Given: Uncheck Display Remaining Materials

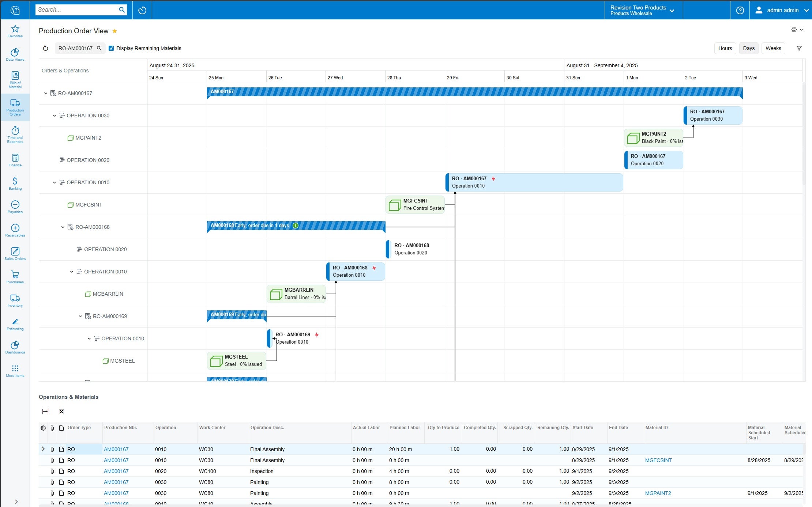Looking at the screenshot, I should coord(112,48).
